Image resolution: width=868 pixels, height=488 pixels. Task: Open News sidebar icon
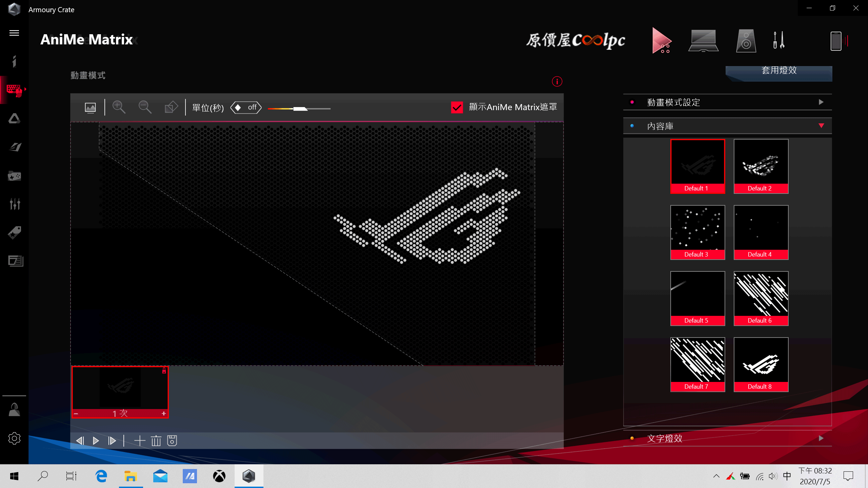(15, 261)
